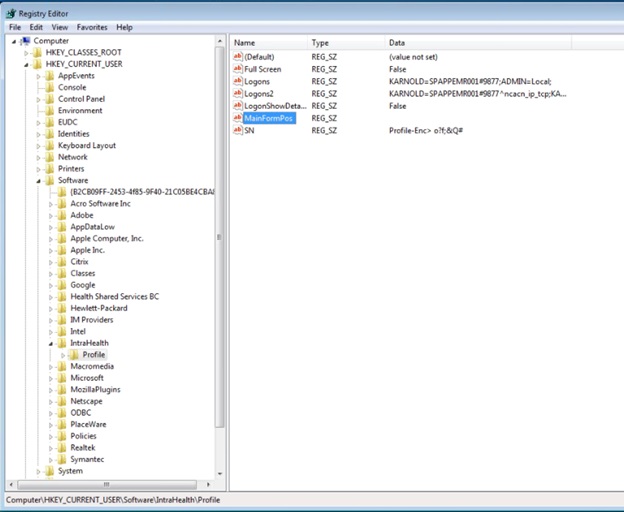
Task: Select the Profile key in tree
Action: (93, 355)
